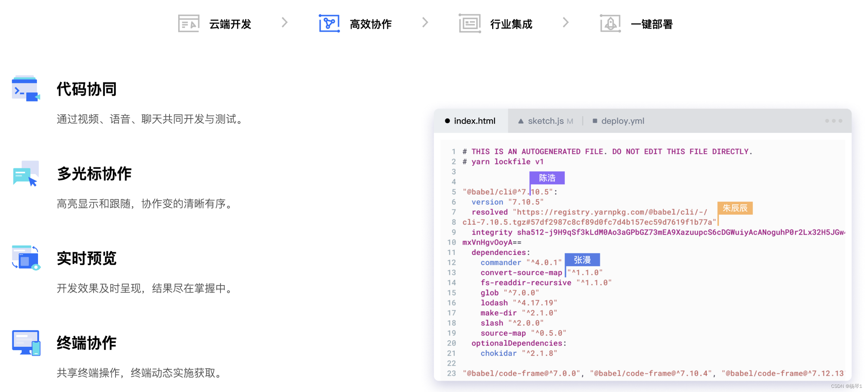This screenshot has width=868, height=392.
Task: Click the 高效协作 collaboration icon
Action: (x=329, y=24)
